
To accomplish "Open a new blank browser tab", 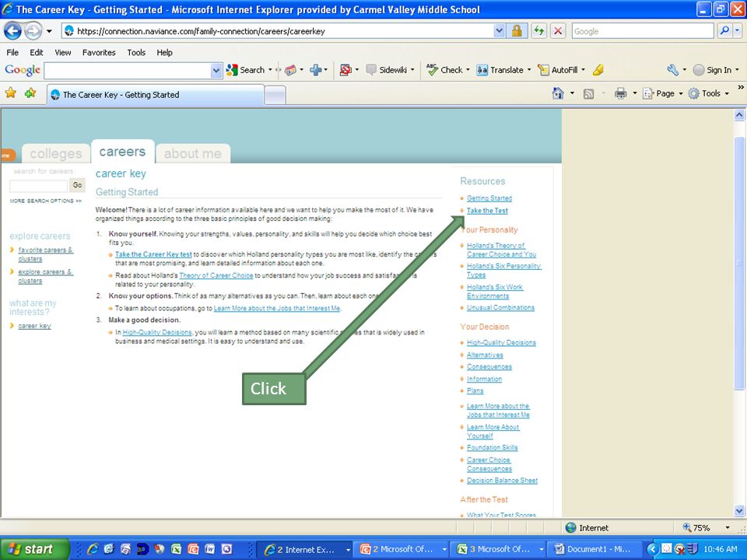I will pos(275,95).
